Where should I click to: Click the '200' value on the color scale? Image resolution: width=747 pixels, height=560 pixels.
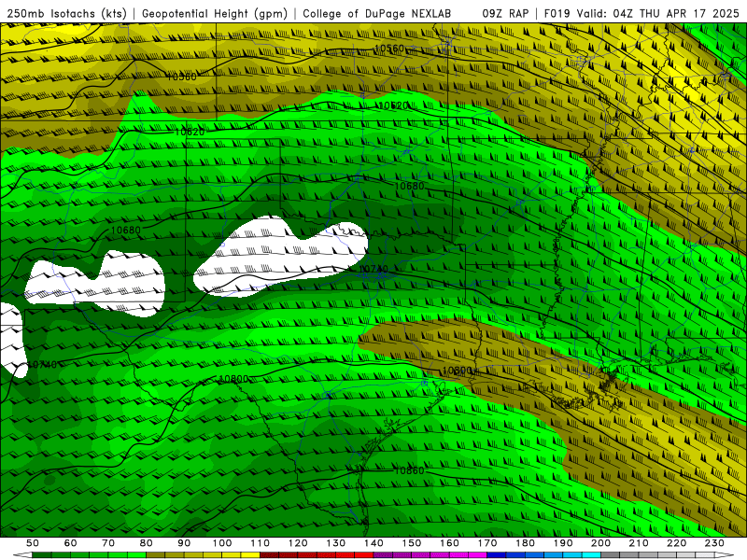coord(600,543)
